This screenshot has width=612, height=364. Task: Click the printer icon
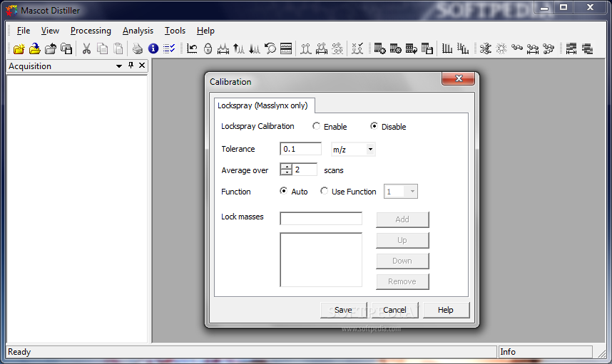click(x=138, y=48)
